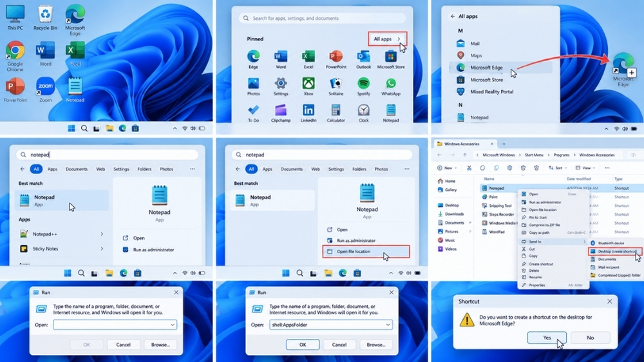Image resolution: width=644 pixels, height=362 pixels.
Task: Expand the Sticky Notes result chevron
Action: point(102,249)
